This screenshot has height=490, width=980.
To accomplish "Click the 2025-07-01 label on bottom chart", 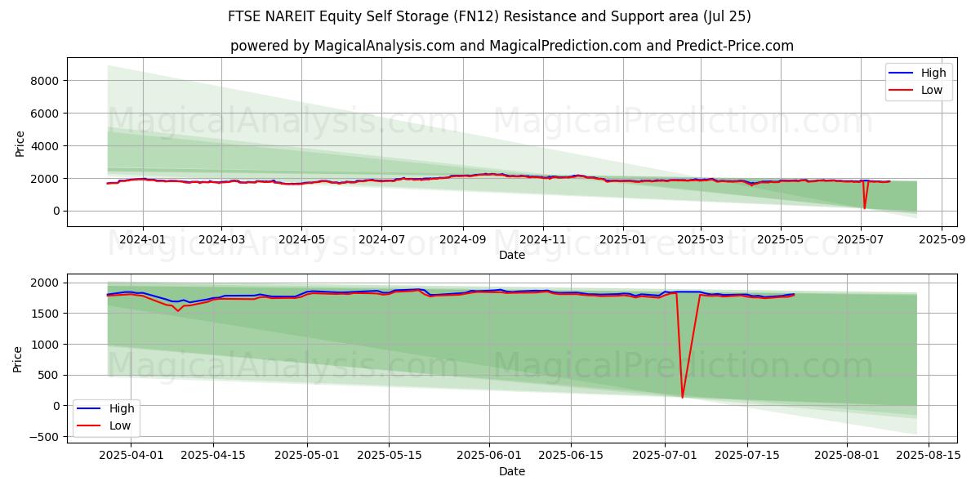I will tap(664, 457).
